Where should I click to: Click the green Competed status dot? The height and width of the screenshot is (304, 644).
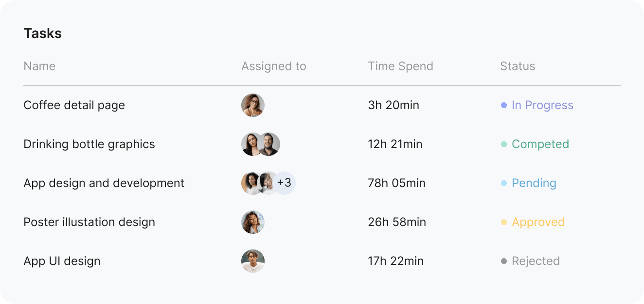point(504,144)
